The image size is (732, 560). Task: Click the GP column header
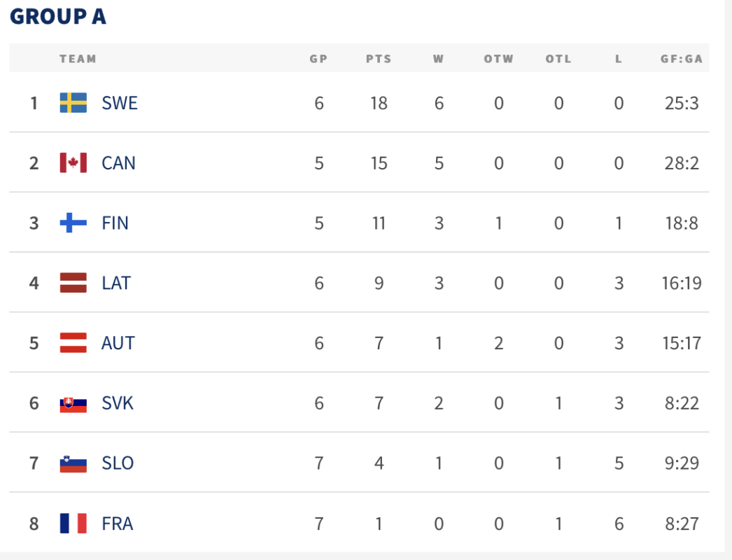coord(318,59)
